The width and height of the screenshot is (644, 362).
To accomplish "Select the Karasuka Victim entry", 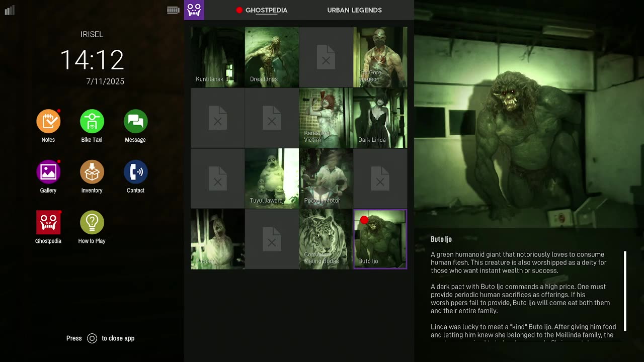I will 326,118.
